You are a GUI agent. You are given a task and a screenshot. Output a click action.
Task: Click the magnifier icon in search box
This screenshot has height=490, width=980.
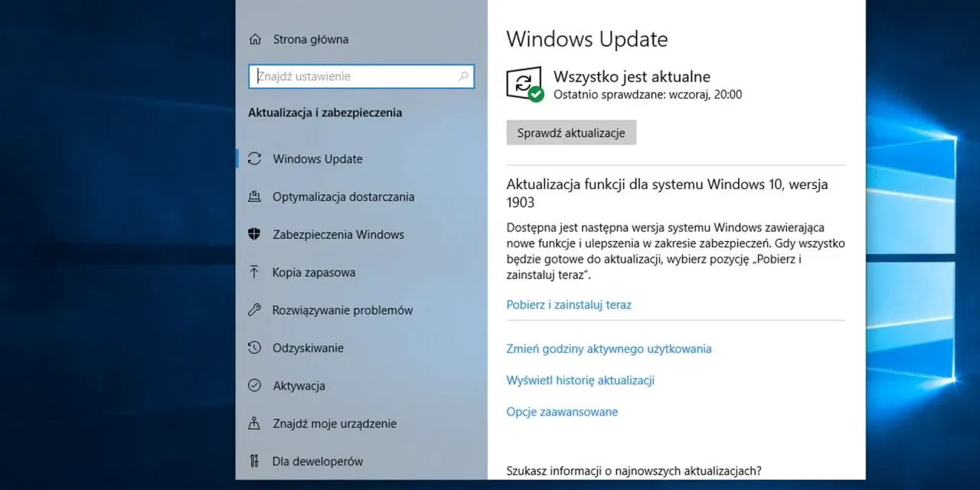tap(463, 77)
